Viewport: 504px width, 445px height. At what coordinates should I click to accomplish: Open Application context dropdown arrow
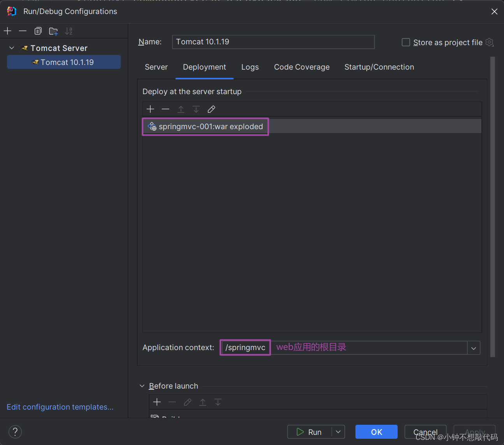coord(474,348)
